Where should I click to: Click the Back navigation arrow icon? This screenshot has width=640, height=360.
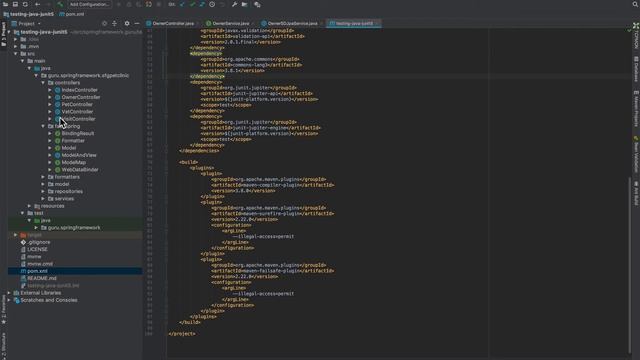click(37, 4)
